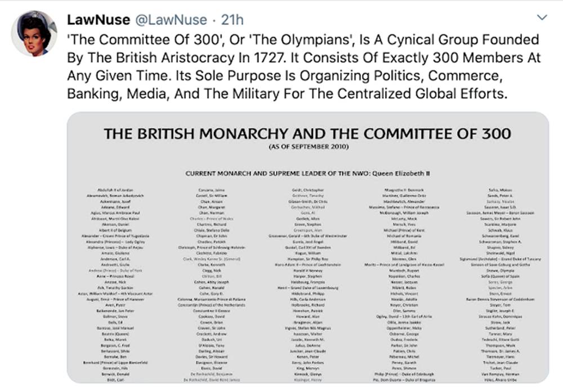Click the 'CURRENT MONARCH AND SUPREME LEADER' line
Screen dimensions: 563x392
308,173
